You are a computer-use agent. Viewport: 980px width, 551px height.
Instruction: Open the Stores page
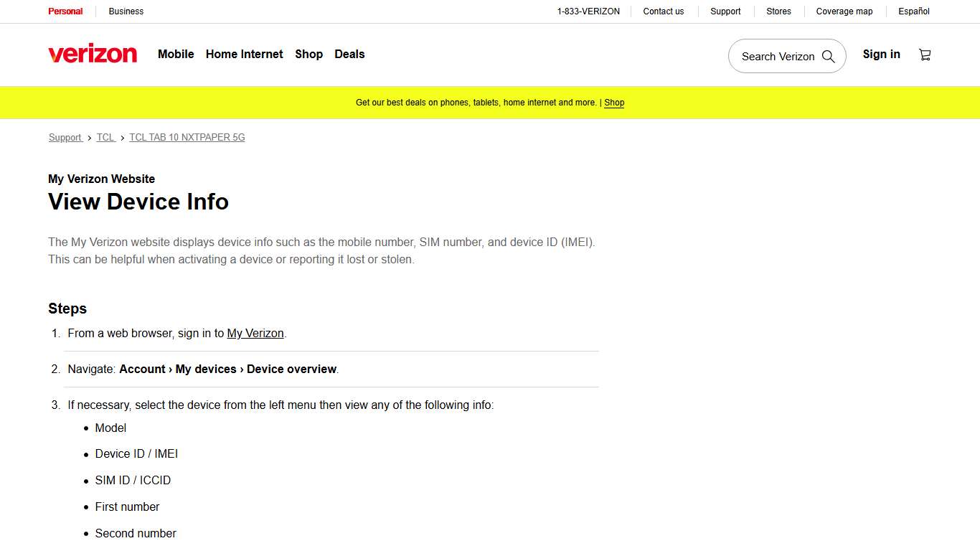coord(778,11)
